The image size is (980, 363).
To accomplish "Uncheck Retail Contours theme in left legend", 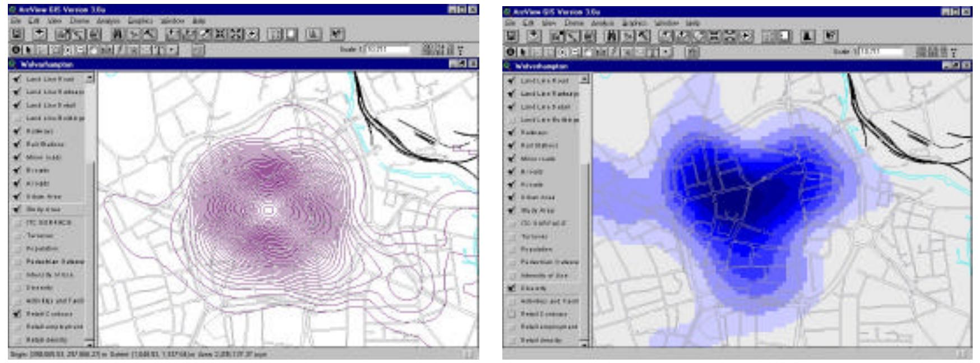I will pyautogui.click(x=16, y=314).
